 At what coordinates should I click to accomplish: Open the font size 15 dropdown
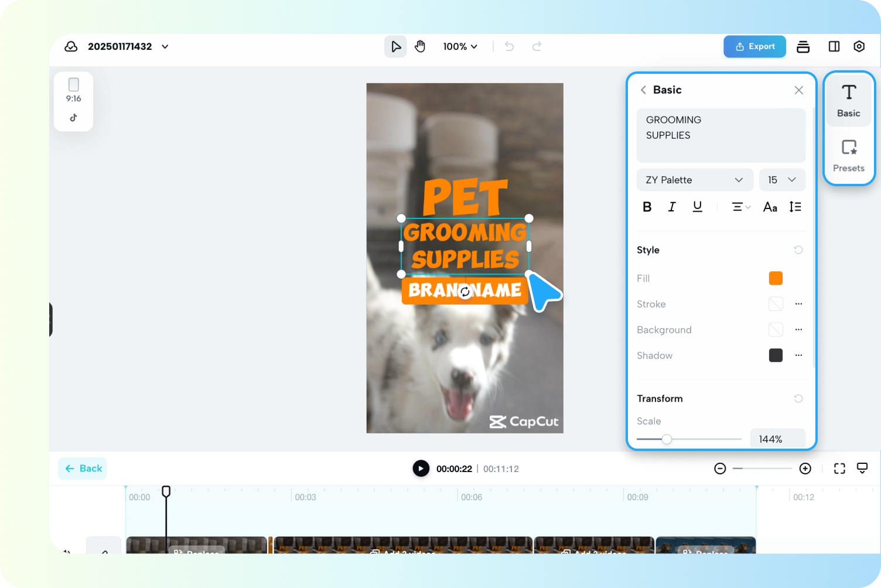tap(782, 180)
